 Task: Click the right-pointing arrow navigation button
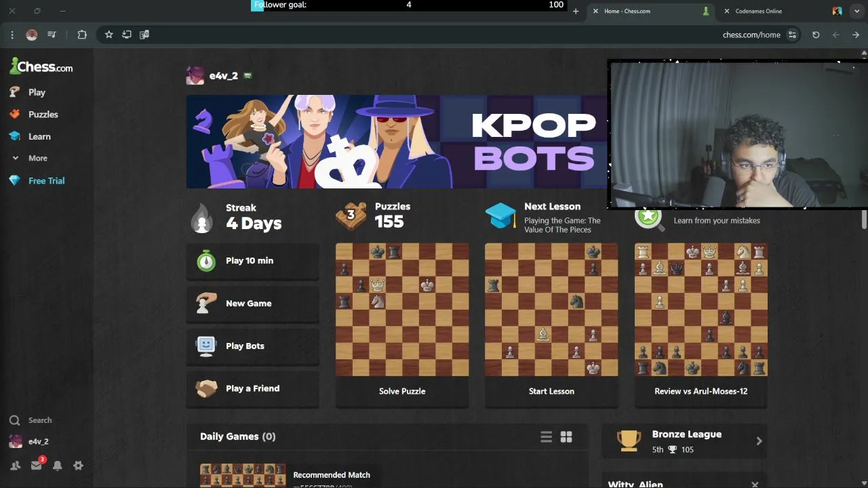pos(856,35)
